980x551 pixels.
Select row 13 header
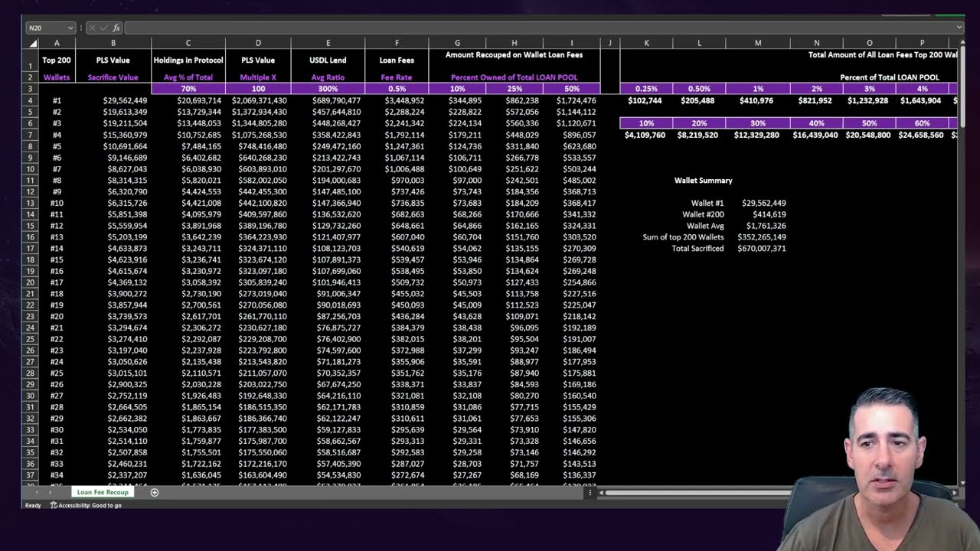[31, 203]
